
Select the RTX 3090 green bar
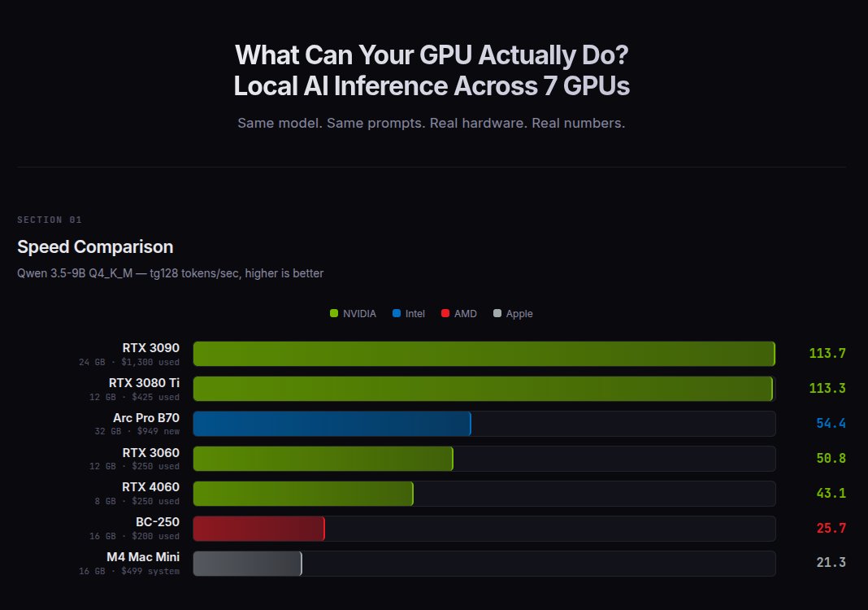click(x=484, y=354)
